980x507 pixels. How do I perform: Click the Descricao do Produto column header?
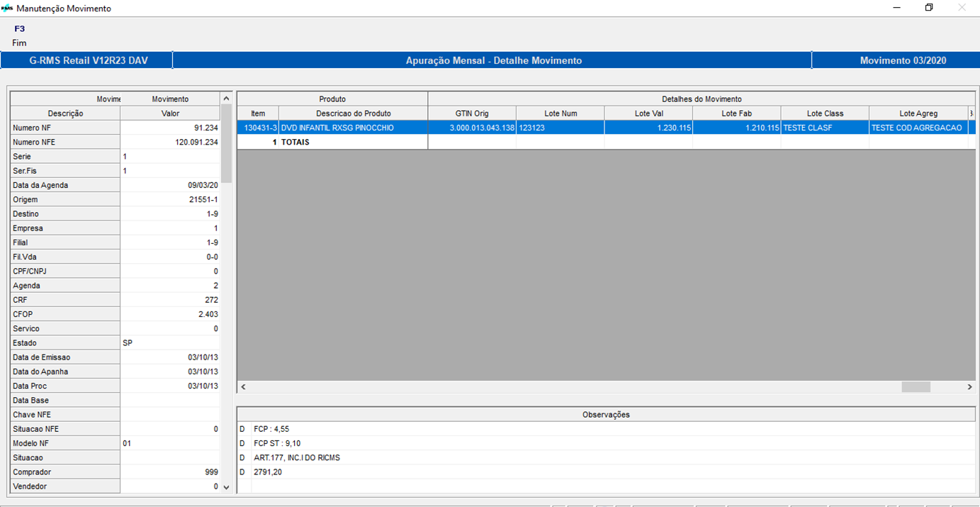pos(354,113)
